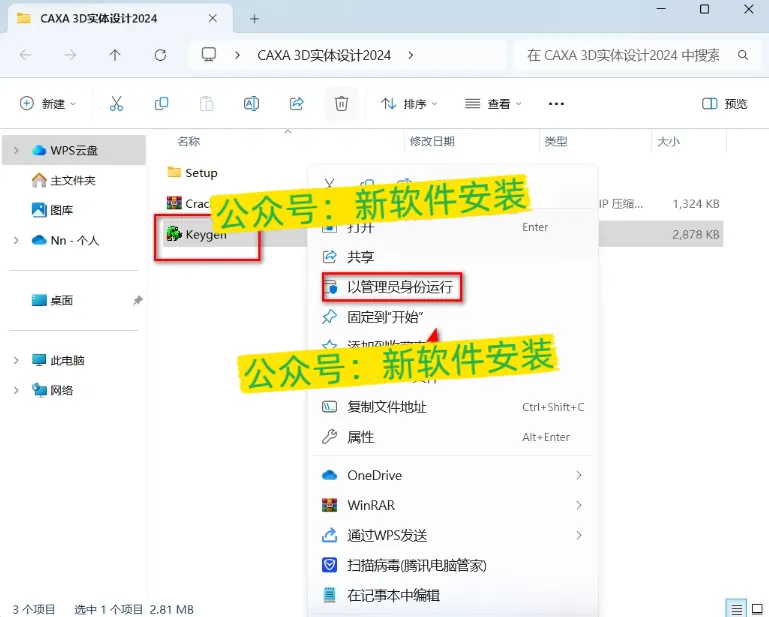Image resolution: width=769 pixels, height=617 pixels.
Task: Click the Cut scissors toolbar icon
Action: click(116, 103)
